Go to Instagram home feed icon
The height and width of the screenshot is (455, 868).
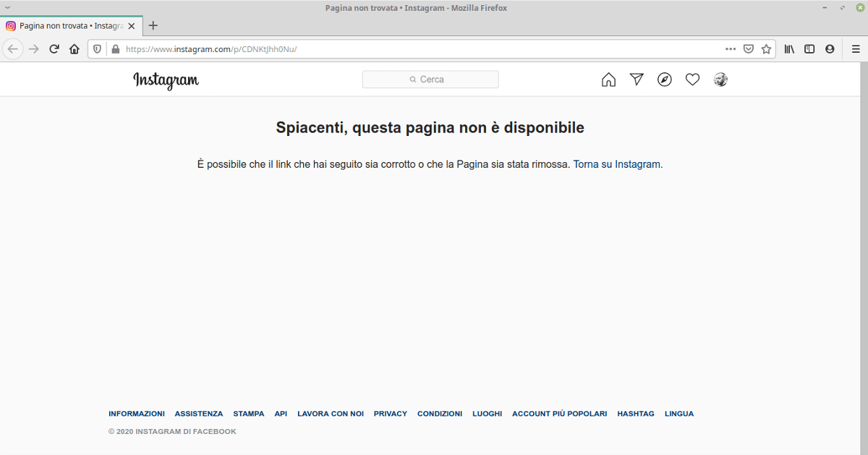(x=608, y=80)
